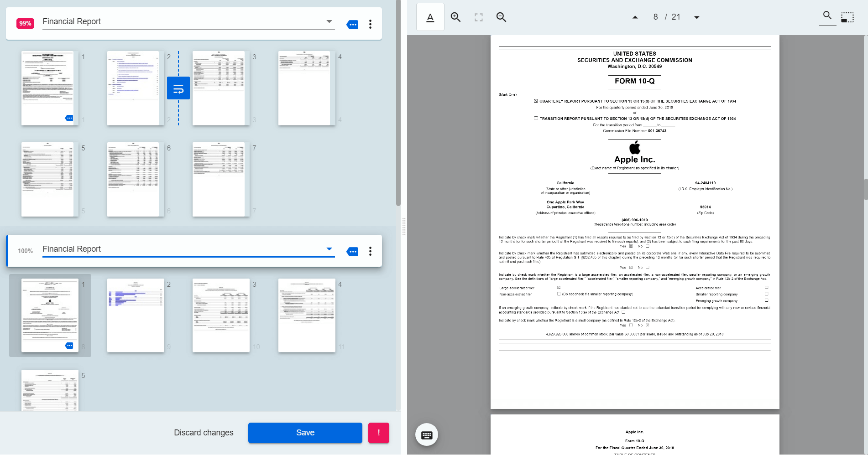
Task: Open more options menu for the 99% Financial Report
Action: point(370,24)
